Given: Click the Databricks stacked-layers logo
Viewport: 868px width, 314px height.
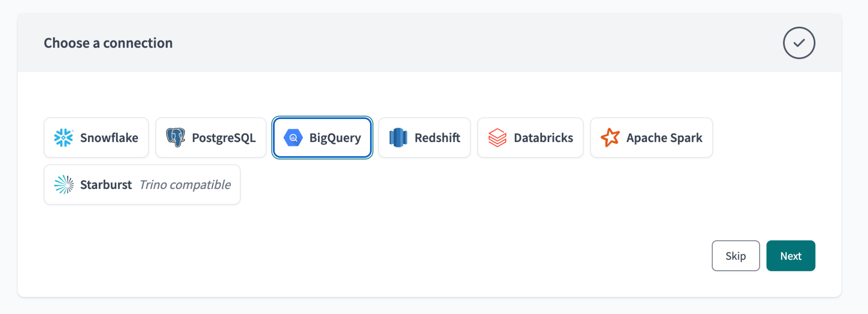Looking at the screenshot, I should tap(497, 137).
